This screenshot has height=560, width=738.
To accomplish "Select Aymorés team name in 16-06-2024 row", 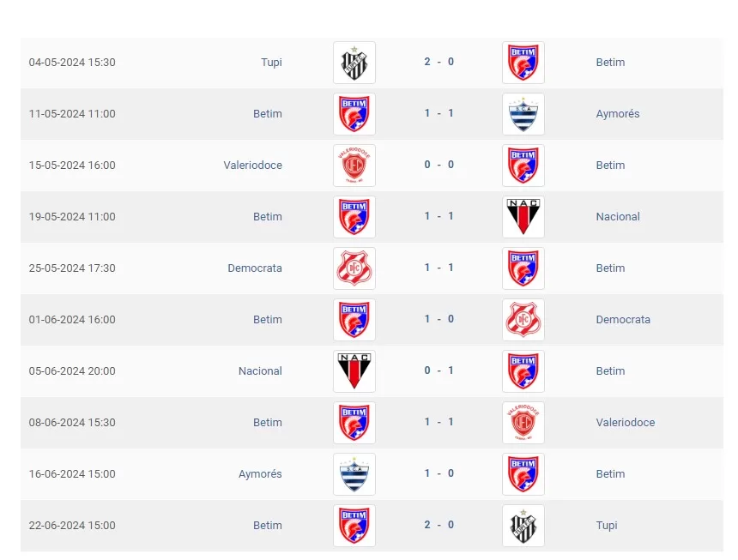I will [260, 474].
